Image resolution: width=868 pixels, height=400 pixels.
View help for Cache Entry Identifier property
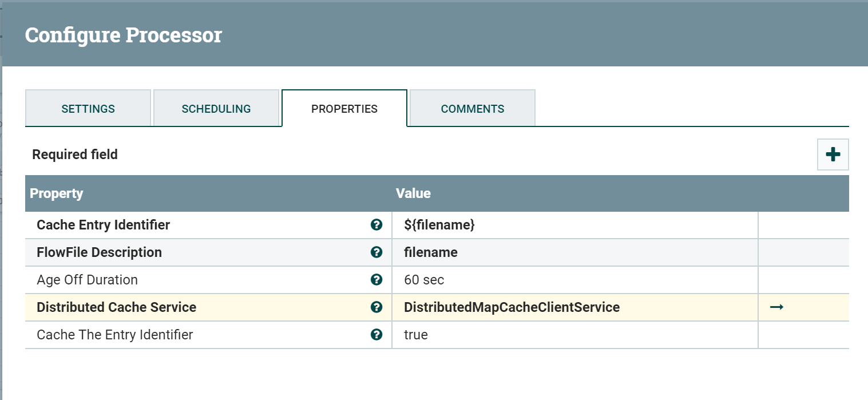(x=376, y=225)
